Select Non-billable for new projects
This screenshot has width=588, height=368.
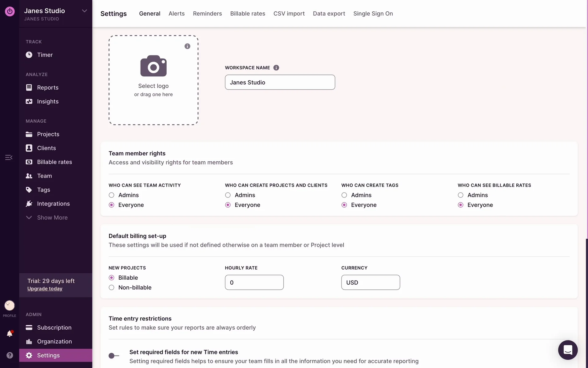point(111,287)
